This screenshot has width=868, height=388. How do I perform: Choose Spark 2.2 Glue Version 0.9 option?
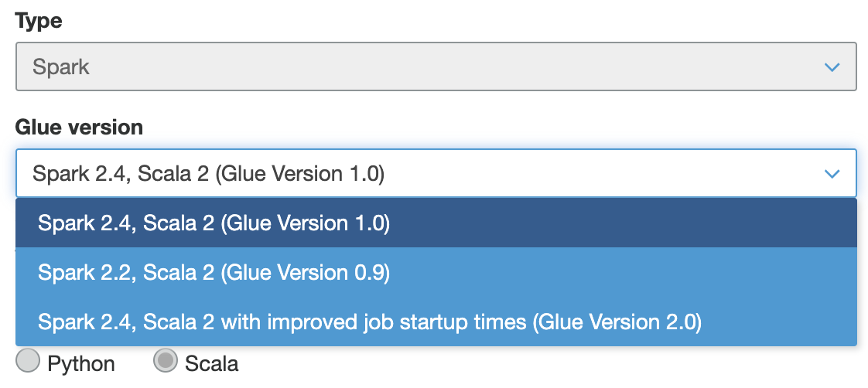click(x=436, y=273)
